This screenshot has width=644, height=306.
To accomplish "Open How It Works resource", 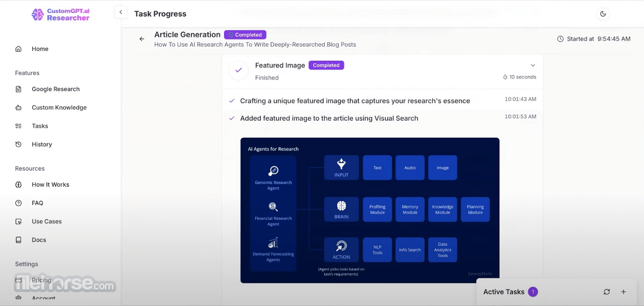I will pyautogui.click(x=50, y=185).
